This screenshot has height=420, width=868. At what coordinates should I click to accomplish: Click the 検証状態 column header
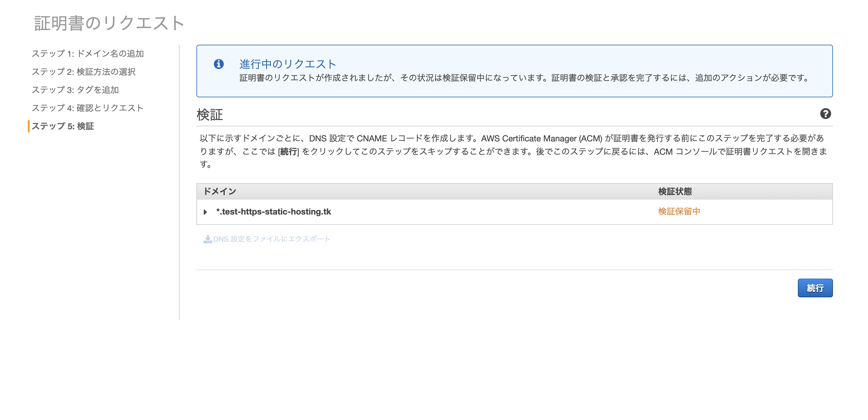tap(675, 191)
